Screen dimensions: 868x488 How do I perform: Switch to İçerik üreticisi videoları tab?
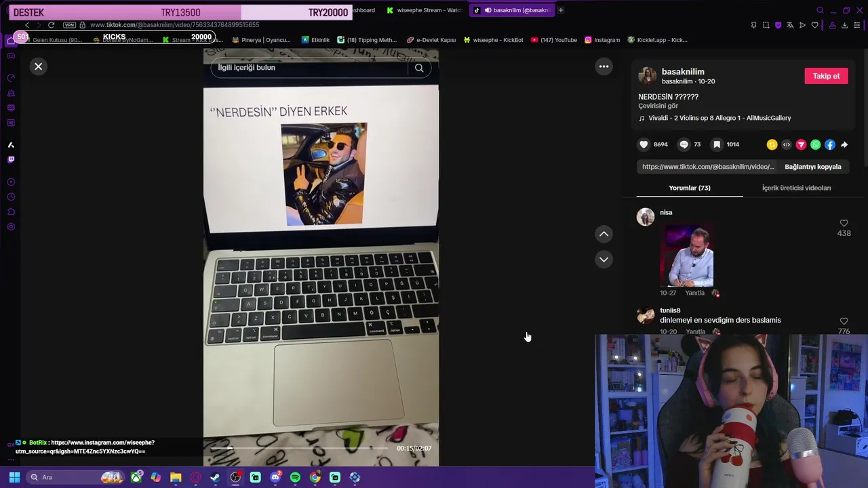(x=796, y=188)
